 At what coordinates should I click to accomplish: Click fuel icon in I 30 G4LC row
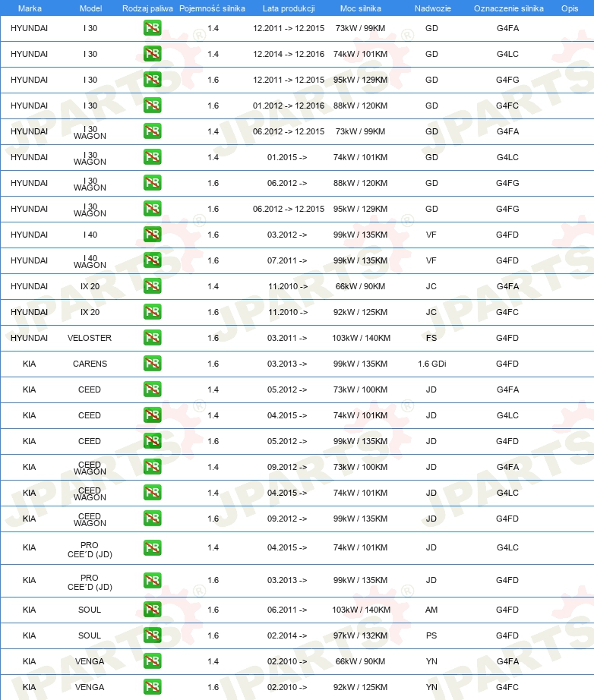pos(152,54)
